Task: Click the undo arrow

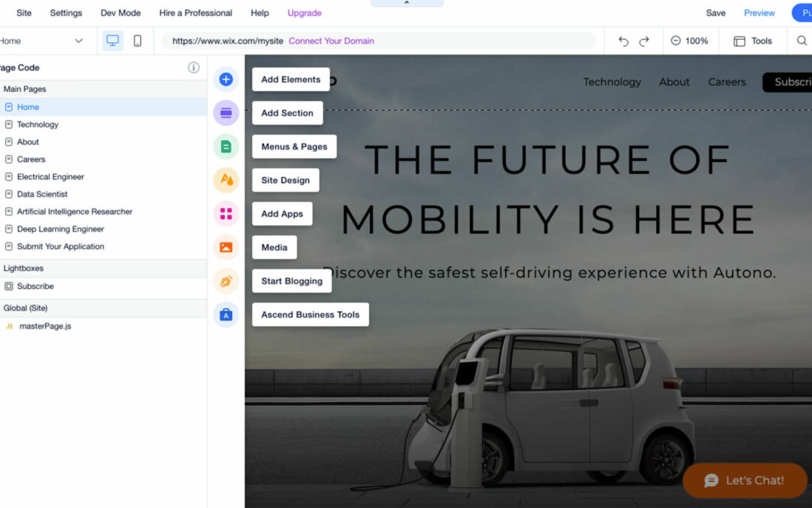Action: tap(623, 41)
